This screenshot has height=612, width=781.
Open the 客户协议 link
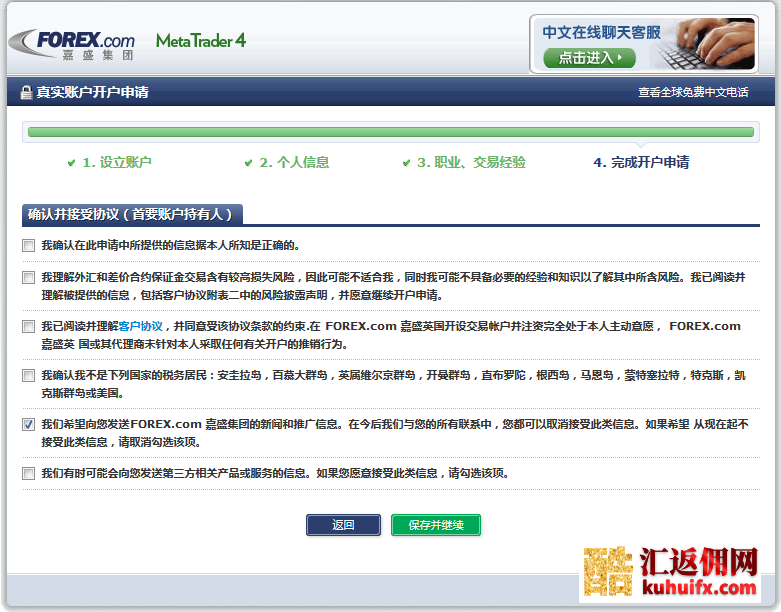point(140,326)
